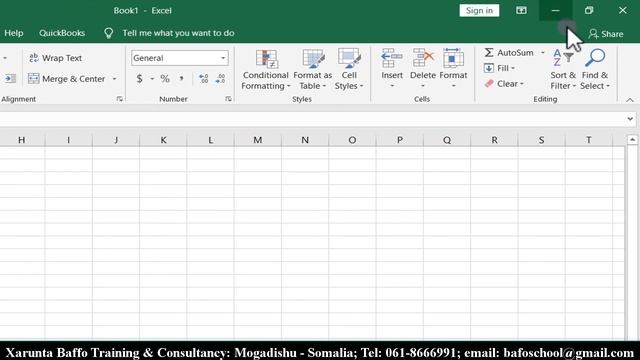The height and width of the screenshot is (360, 640).
Task: Expand the Format dropdown arrow
Action: click(x=453, y=86)
